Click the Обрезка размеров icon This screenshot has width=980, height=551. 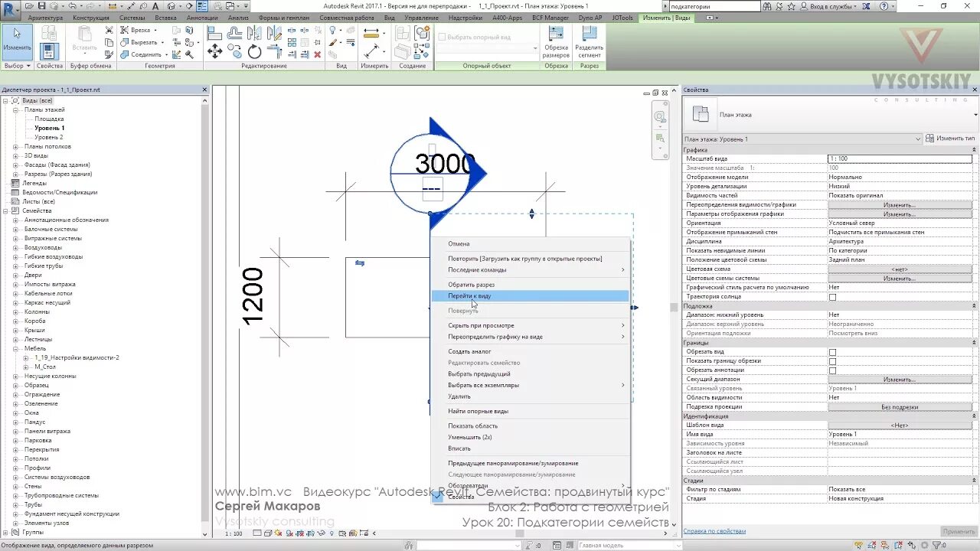tap(556, 42)
